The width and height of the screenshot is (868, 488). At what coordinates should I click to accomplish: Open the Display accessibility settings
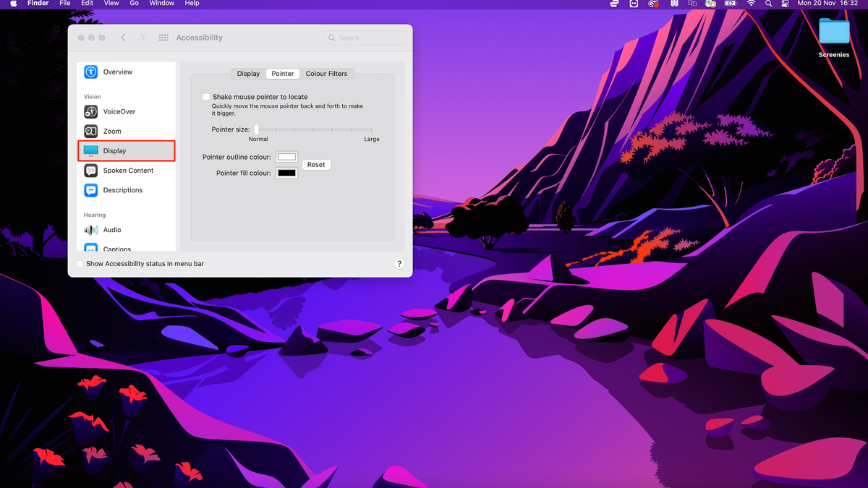[x=114, y=150]
